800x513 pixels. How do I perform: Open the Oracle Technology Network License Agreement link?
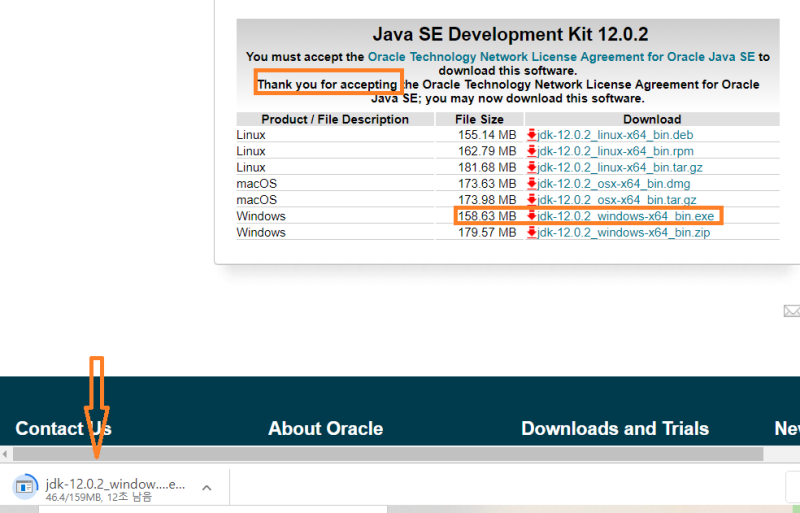point(561,57)
